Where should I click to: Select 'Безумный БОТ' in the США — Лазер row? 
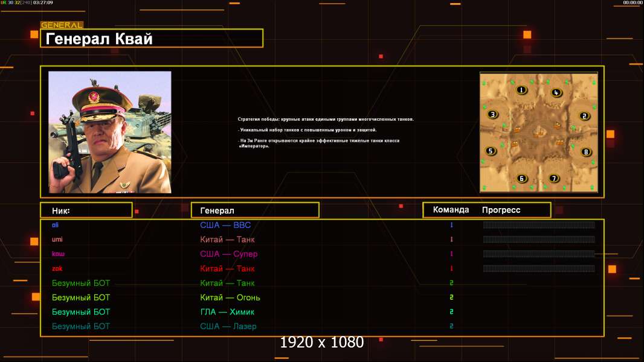(x=81, y=326)
